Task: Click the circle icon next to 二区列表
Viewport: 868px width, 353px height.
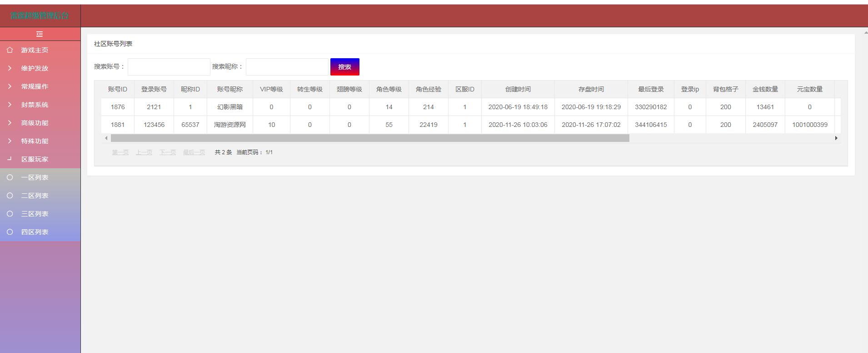Action: 10,196
